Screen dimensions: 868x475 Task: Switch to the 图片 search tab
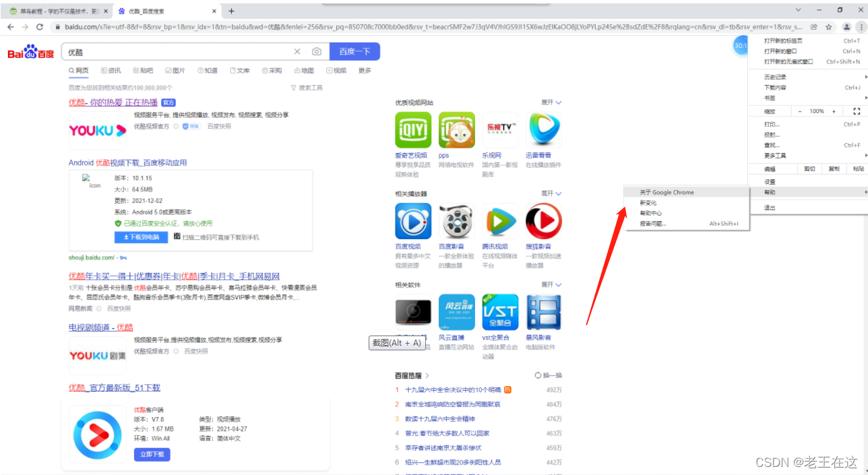175,70
